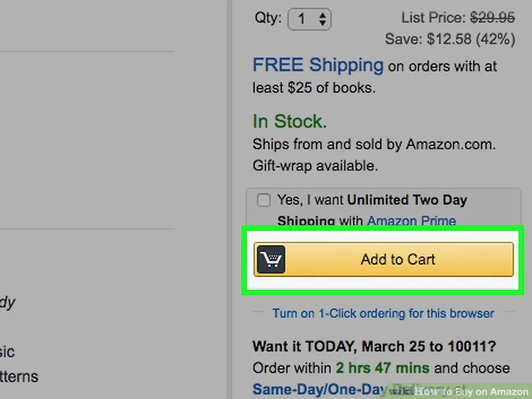Screen dimensions: 532x399
Task: Click the "Qty:" label
Action: pyautogui.click(x=267, y=18)
